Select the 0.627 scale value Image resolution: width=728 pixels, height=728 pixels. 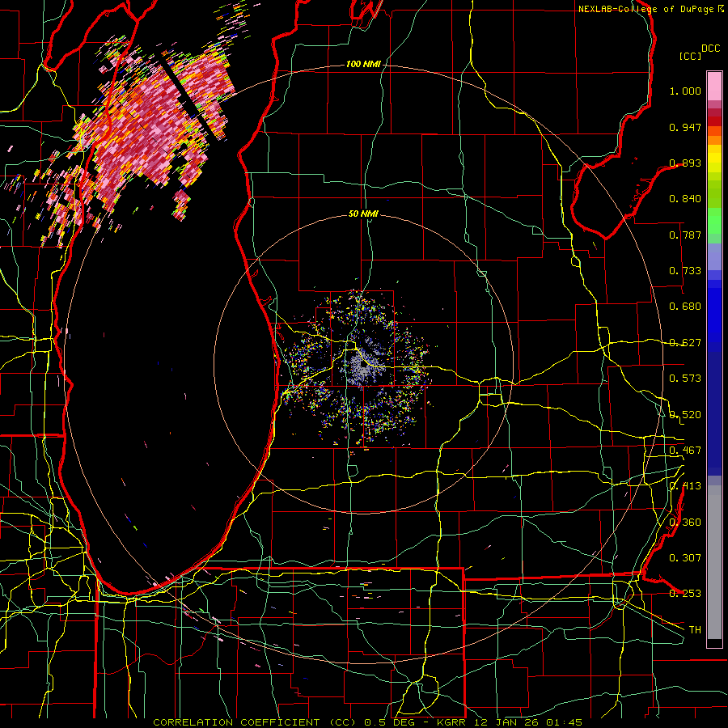click(685, 343)
